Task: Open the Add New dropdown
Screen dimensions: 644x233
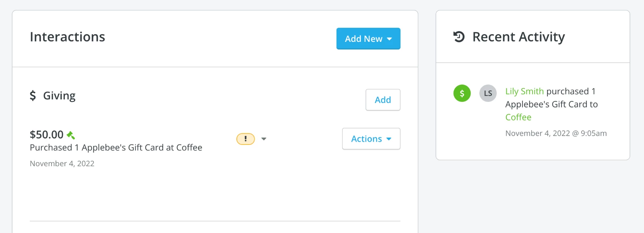Action: (368, 39)
